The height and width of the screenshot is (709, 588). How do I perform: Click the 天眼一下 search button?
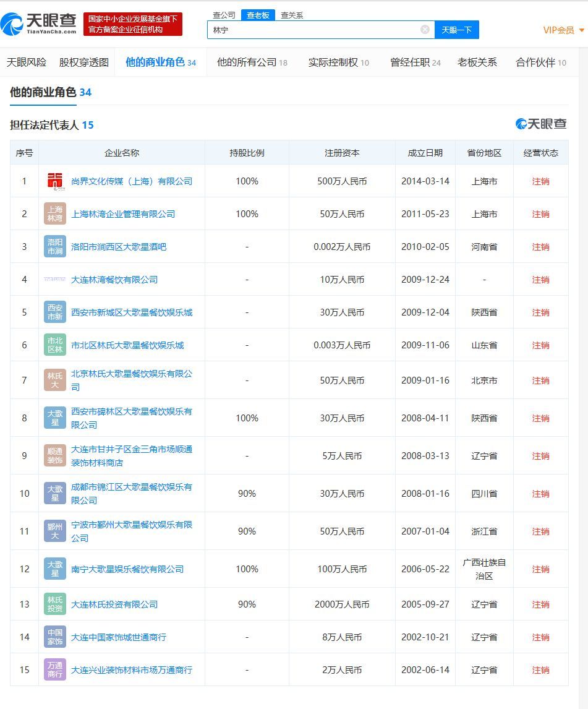click(456, 30)
